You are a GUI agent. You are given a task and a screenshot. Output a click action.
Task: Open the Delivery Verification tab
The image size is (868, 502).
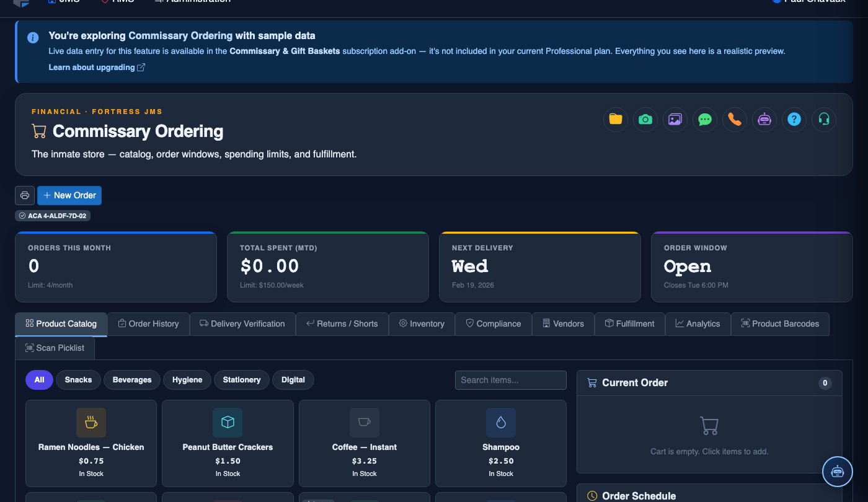[x=242, y=324]
